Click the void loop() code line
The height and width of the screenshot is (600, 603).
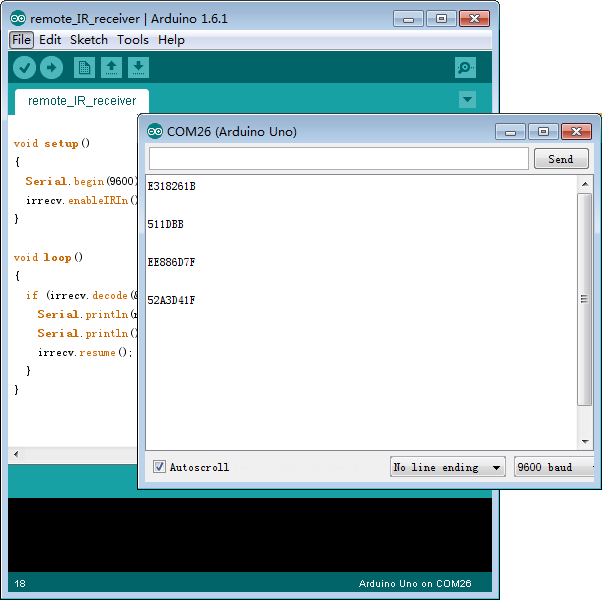[48, 257]
